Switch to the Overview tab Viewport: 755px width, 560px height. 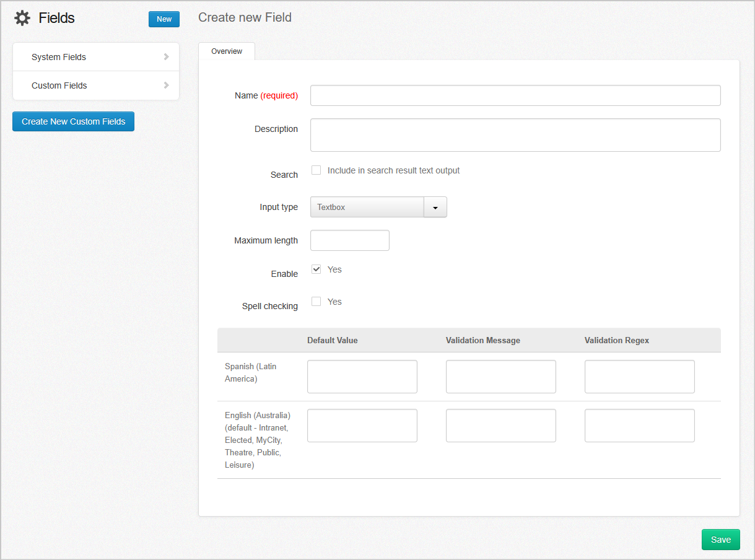(227, 51)
